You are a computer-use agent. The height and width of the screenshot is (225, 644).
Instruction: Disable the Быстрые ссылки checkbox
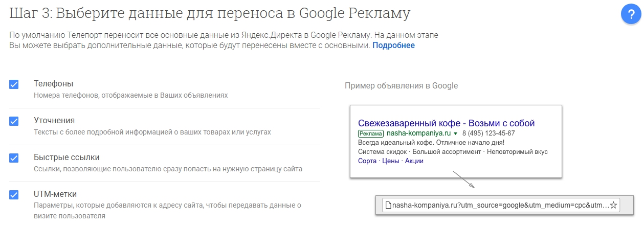pos(14,158)
